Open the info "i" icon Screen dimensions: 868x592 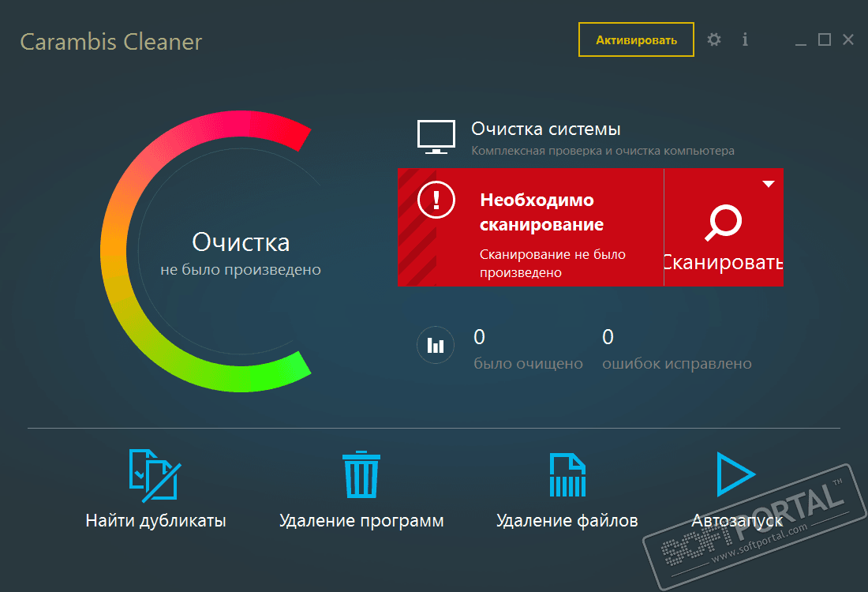click(745, 40)
